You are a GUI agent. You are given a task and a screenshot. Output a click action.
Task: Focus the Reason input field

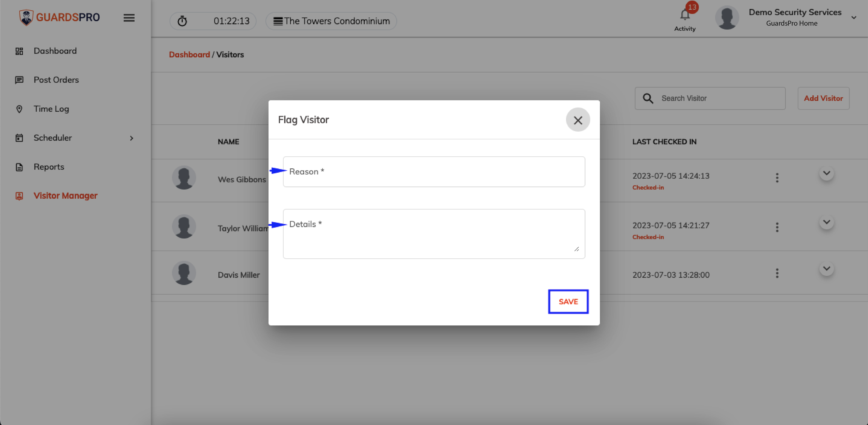pos(434,172)
